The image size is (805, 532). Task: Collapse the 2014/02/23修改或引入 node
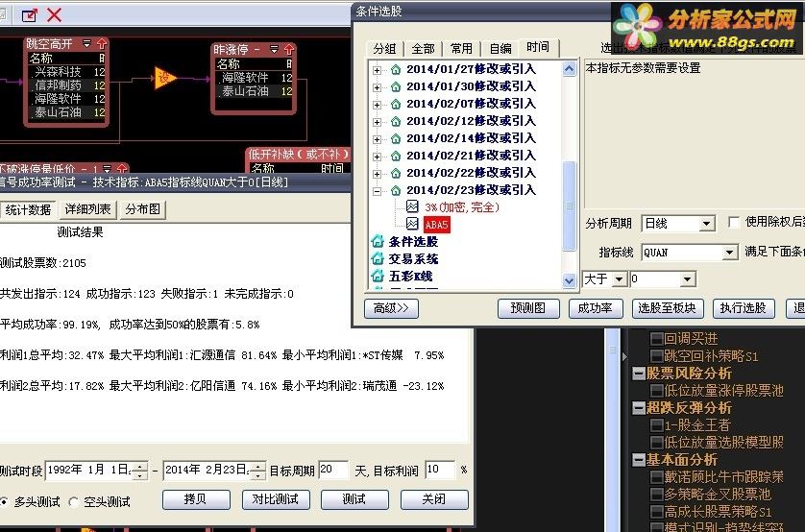point(377,191)
